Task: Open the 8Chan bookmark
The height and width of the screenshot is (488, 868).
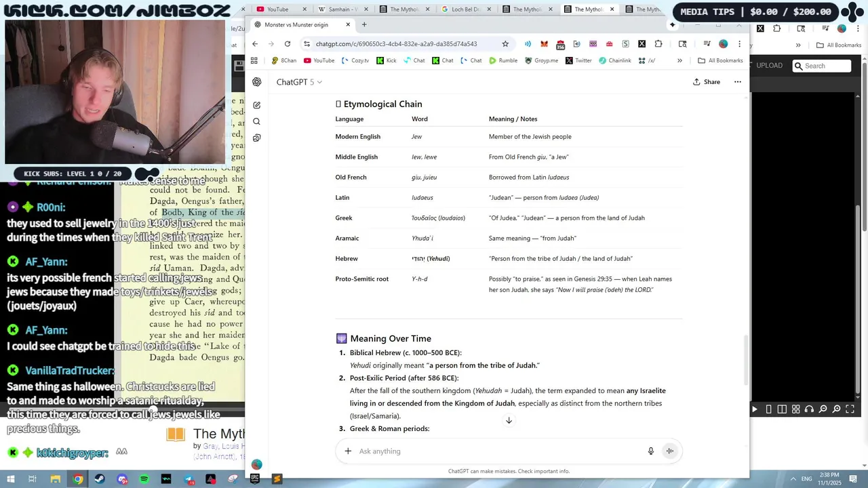Action: coord(283,60)
